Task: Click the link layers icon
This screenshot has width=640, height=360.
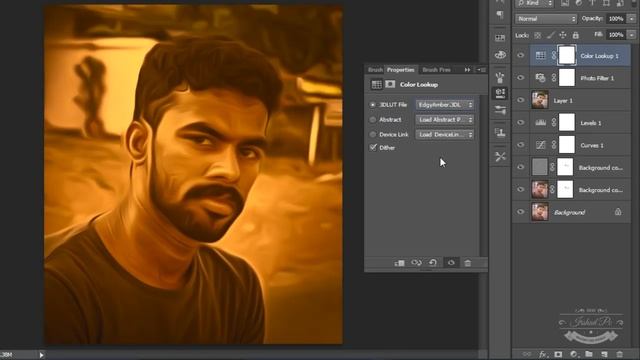Action: [x=527, y=354]
